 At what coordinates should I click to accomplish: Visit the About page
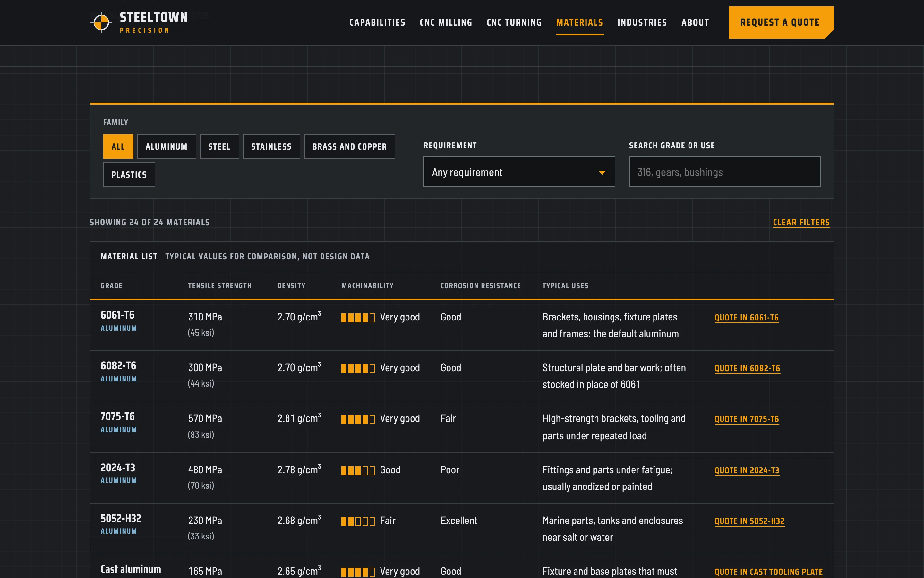(695, 22)
